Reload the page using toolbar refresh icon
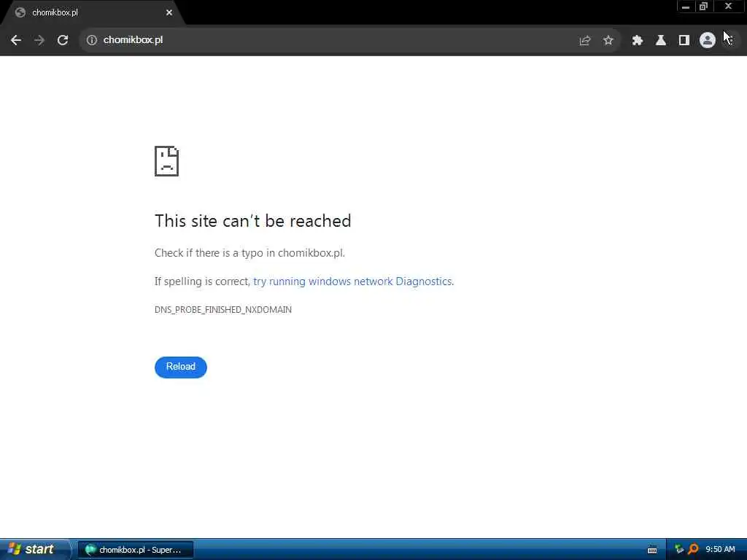 pos(63,40)
